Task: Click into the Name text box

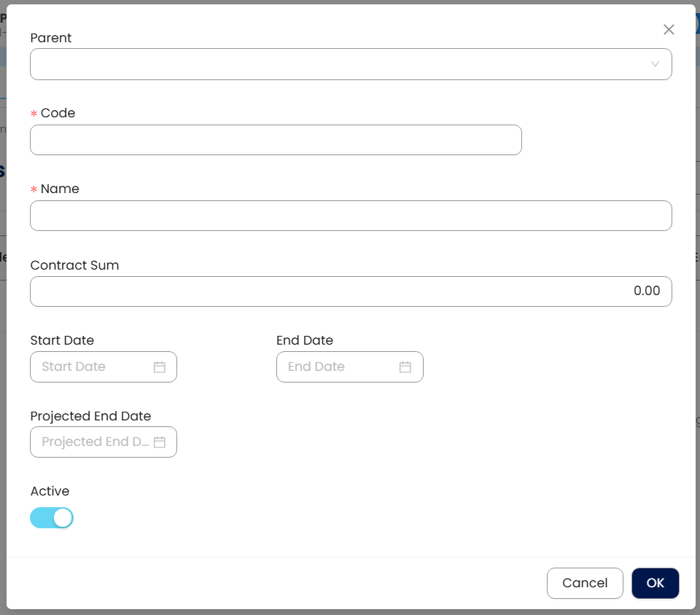Action: [x=351, y=216]
